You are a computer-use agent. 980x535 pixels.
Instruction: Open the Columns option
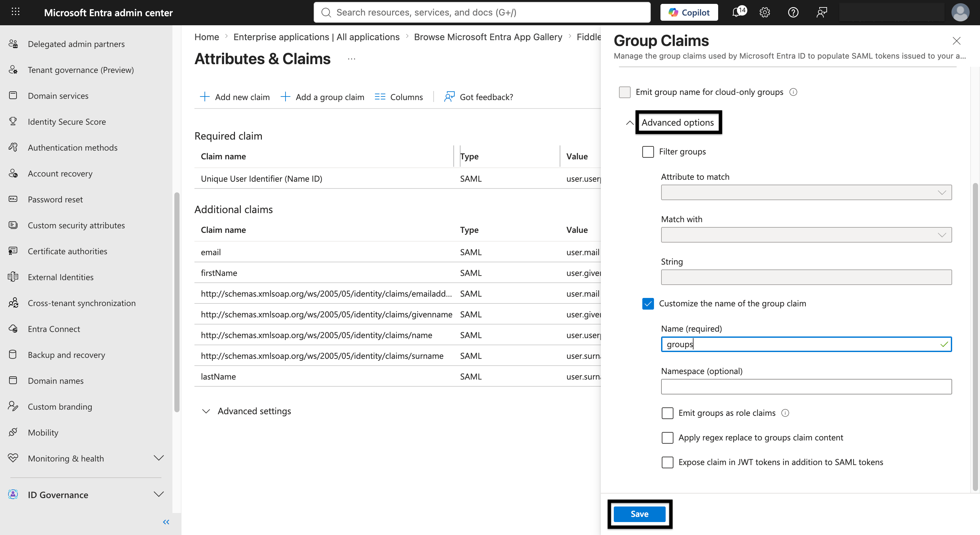[x=399, y=97]
